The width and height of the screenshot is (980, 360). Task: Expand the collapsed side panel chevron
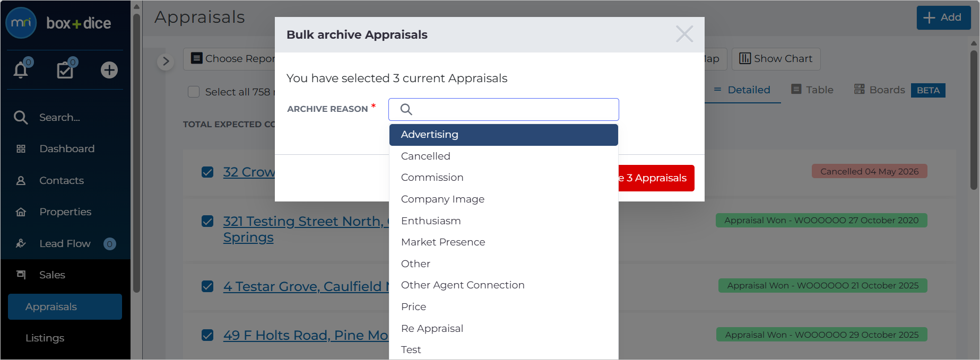point(166,62)
